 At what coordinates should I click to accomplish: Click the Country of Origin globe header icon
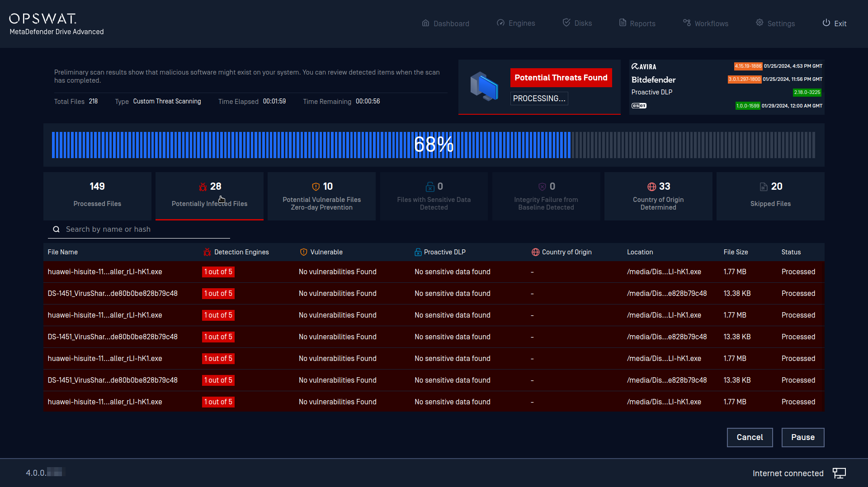[535, 252]
